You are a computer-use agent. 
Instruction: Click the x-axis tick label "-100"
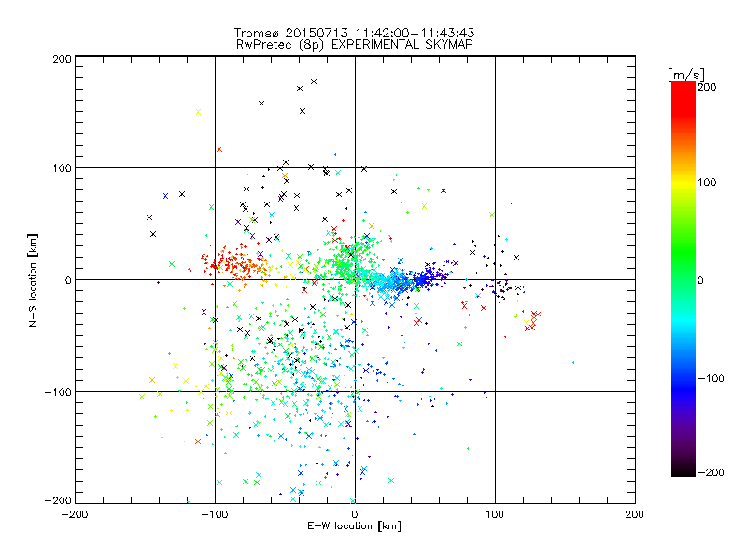point(215,514)
